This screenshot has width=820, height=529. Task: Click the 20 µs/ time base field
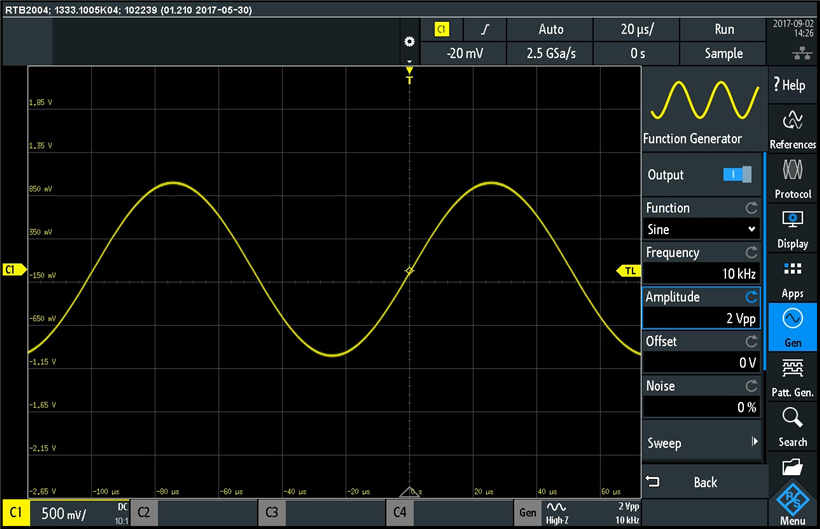point(636,29)
